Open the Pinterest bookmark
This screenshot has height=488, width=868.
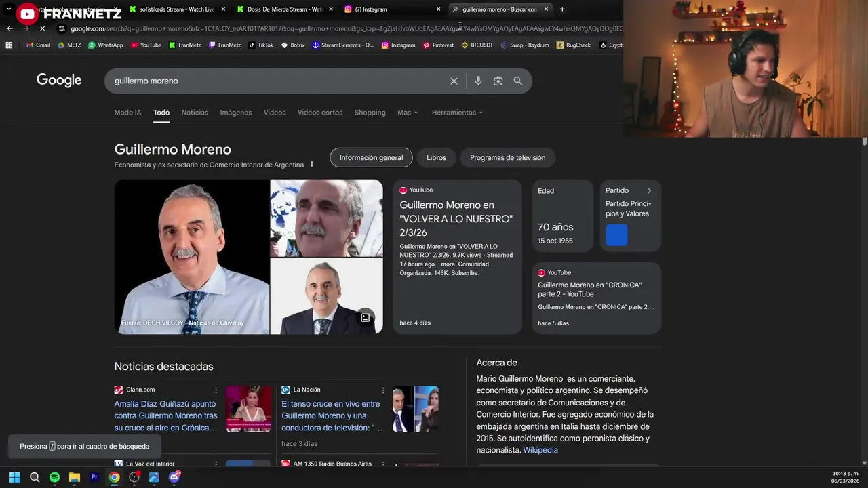(438, 45)
